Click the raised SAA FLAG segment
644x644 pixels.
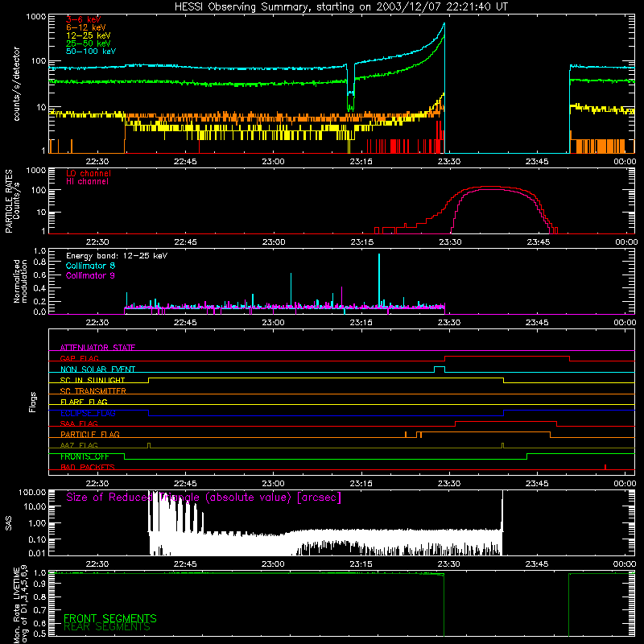point(506,421)
